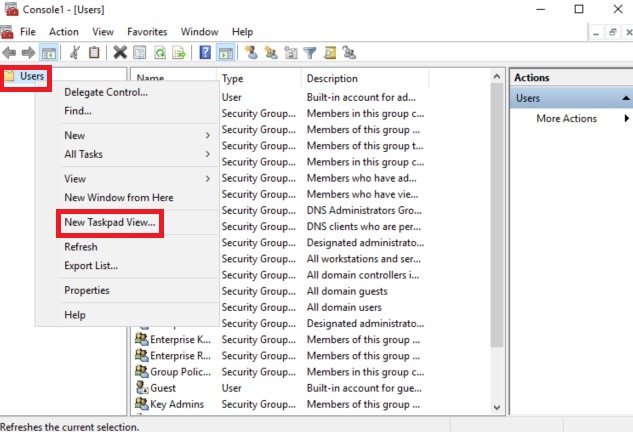Click the Refresh toolbar icon
The width and height of the screenshot is (633, 432).
(x=160, y=53)
